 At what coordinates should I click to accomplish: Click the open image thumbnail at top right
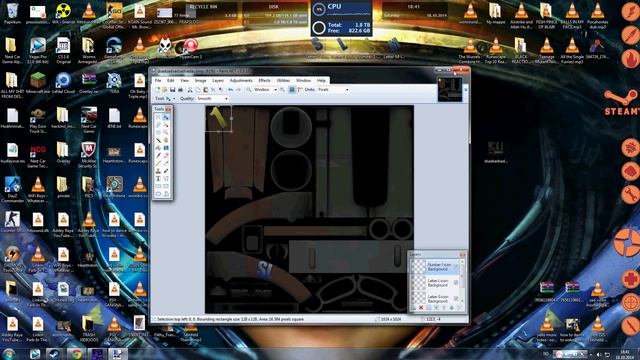tap(450, 89)
